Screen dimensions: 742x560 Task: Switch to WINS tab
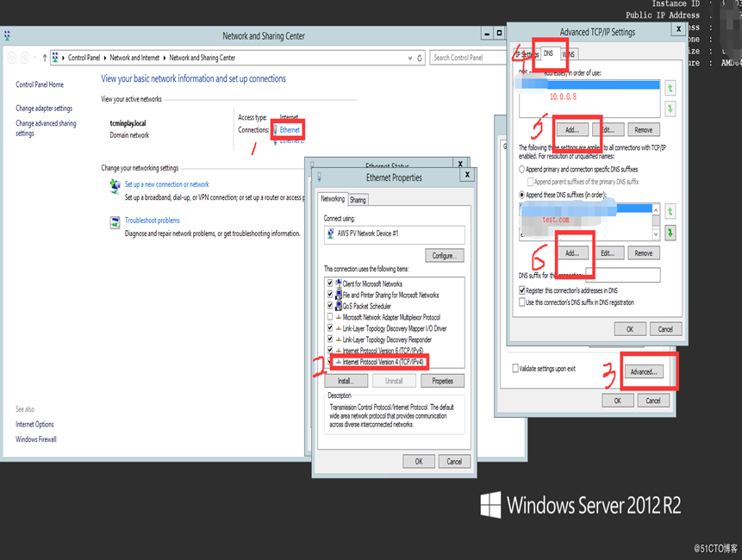(x=570, y=54)
